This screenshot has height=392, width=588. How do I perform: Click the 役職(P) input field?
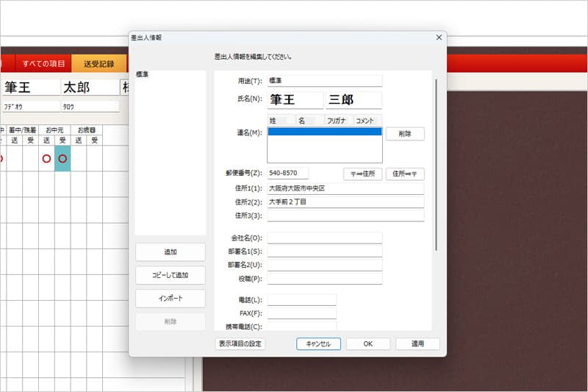coord(325,279)
